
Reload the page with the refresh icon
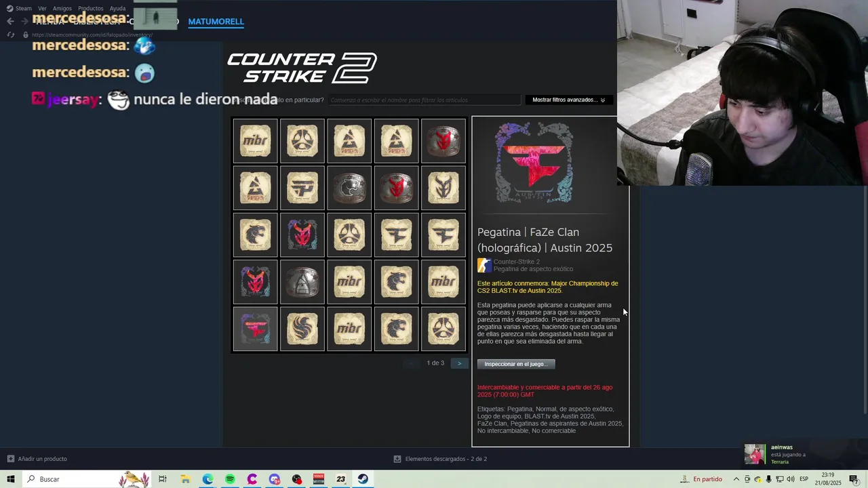click(x=10, y=35)
